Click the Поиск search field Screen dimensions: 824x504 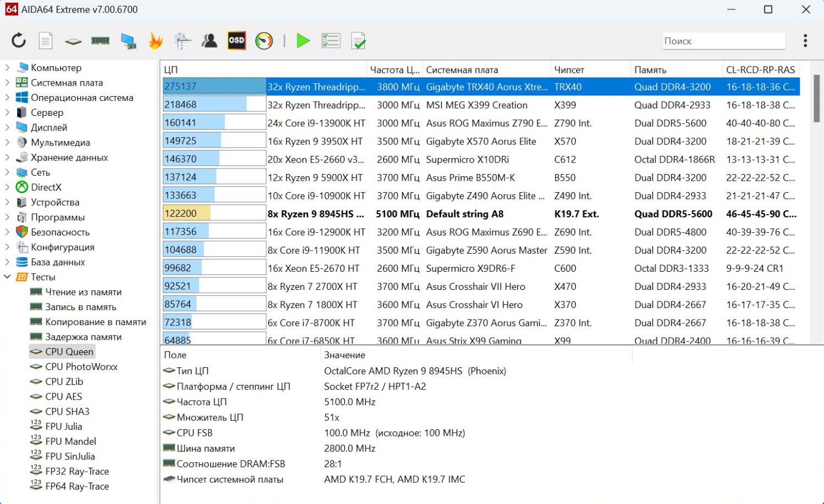point(723,41)
